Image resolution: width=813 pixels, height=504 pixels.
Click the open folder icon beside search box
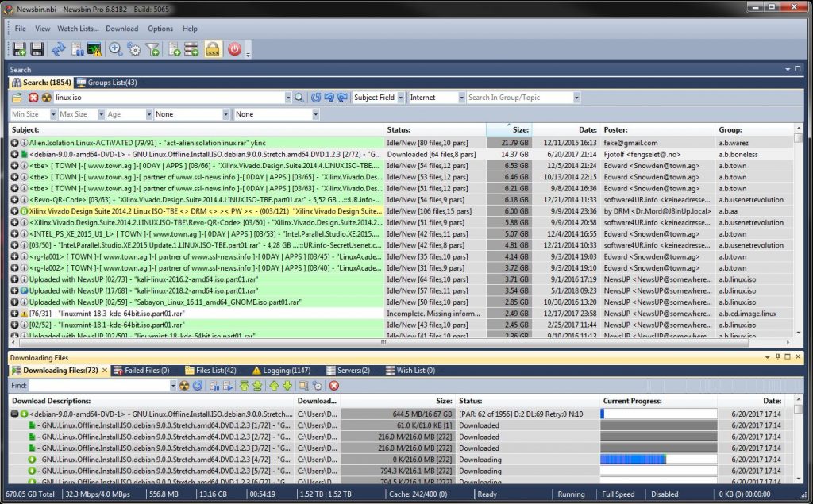click(17, 98)
